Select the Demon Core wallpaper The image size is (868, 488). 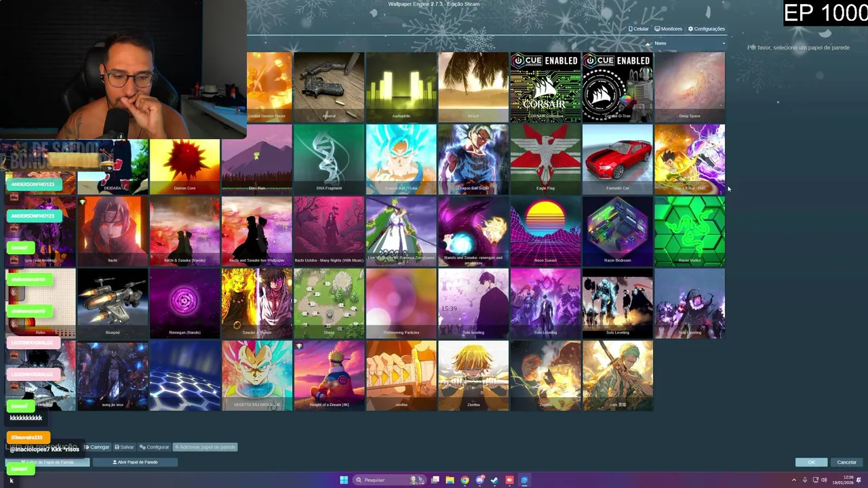point(184,167)
